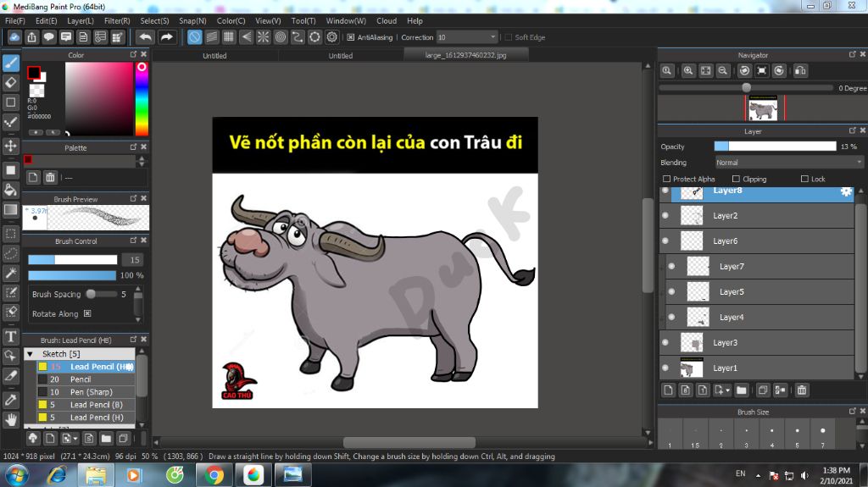
Task: Open the Select menu
Action: pos(154,20)
